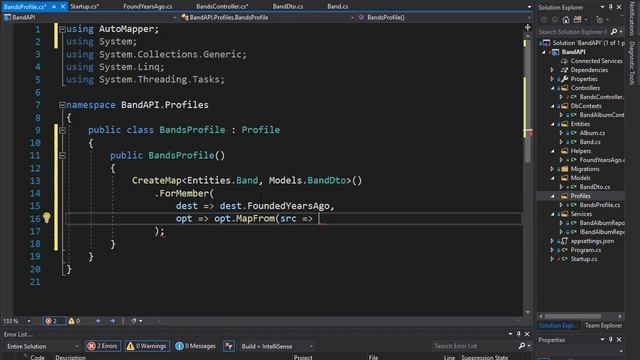Collapse the Services folder
This screenshot has height=360, width=640.
pos(552,214)
